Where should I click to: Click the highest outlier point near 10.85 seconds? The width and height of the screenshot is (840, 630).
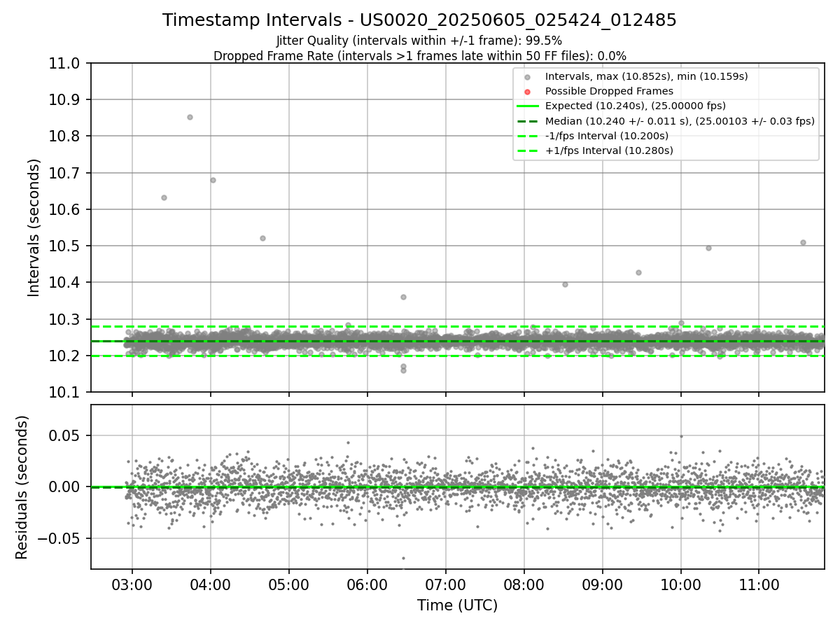tap(190, 117)
